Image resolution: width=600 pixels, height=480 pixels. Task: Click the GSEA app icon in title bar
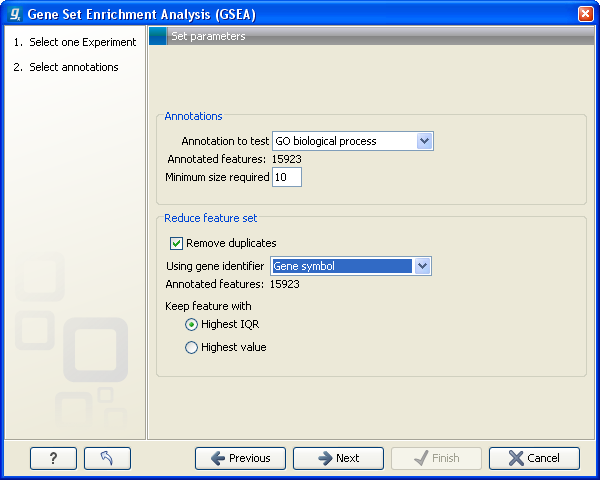pos(15,14)
